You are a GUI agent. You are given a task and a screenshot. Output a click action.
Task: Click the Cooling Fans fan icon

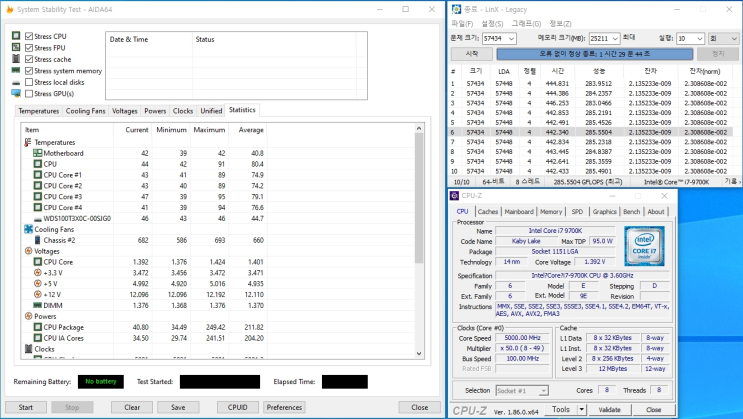pos(28,229)
